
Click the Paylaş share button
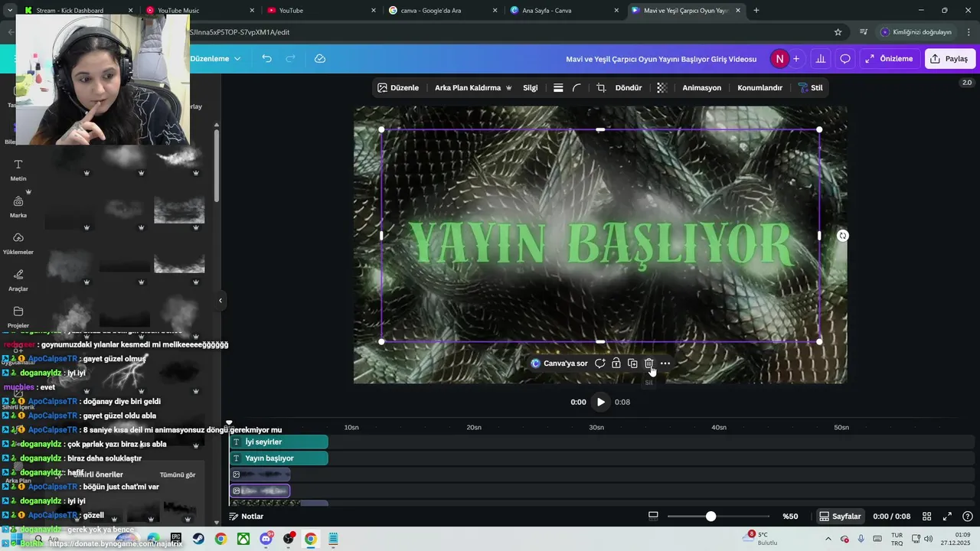(x=950, y=59)
